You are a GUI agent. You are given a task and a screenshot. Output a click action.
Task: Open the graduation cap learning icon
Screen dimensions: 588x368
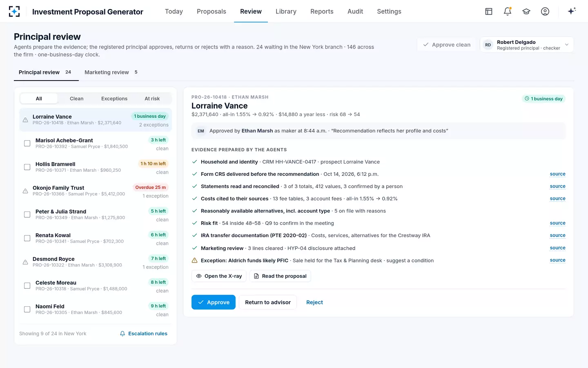click(x=526, y=11)
